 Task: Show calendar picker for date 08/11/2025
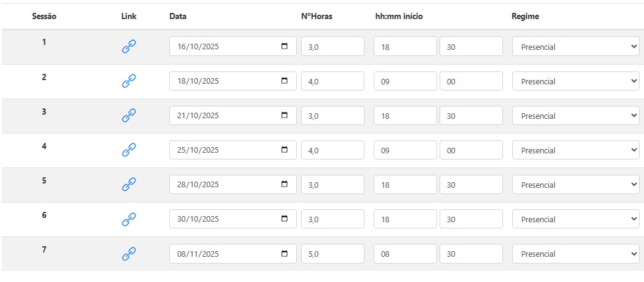284,253
